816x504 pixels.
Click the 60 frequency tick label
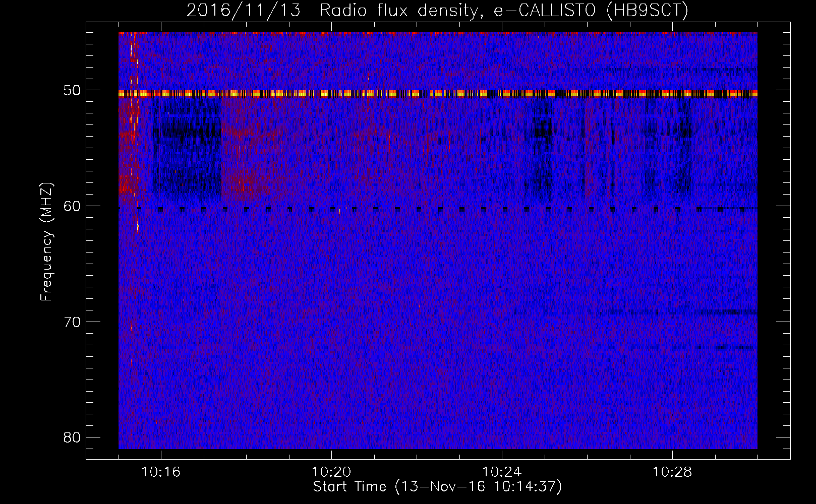(x=73, y=206)
